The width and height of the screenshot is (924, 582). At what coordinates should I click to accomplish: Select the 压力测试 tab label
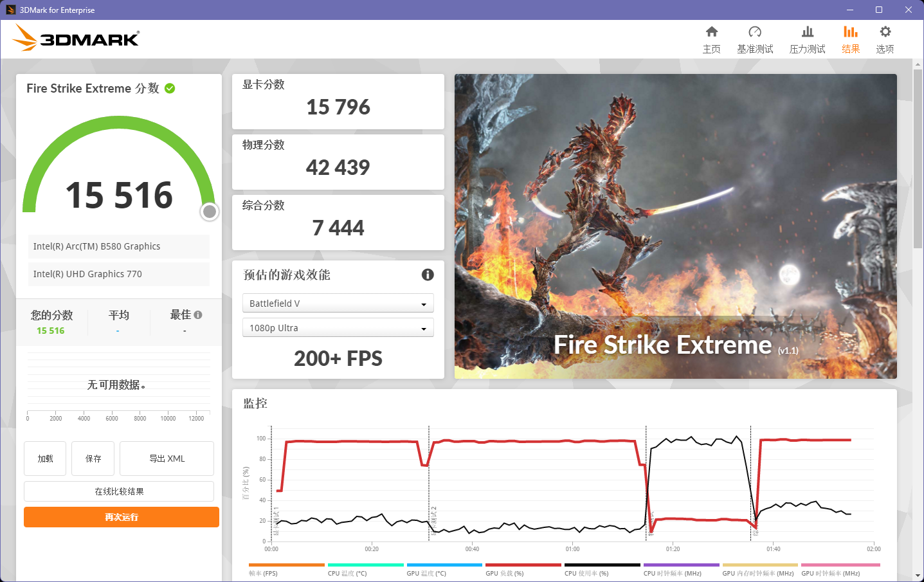pos(808,49)
